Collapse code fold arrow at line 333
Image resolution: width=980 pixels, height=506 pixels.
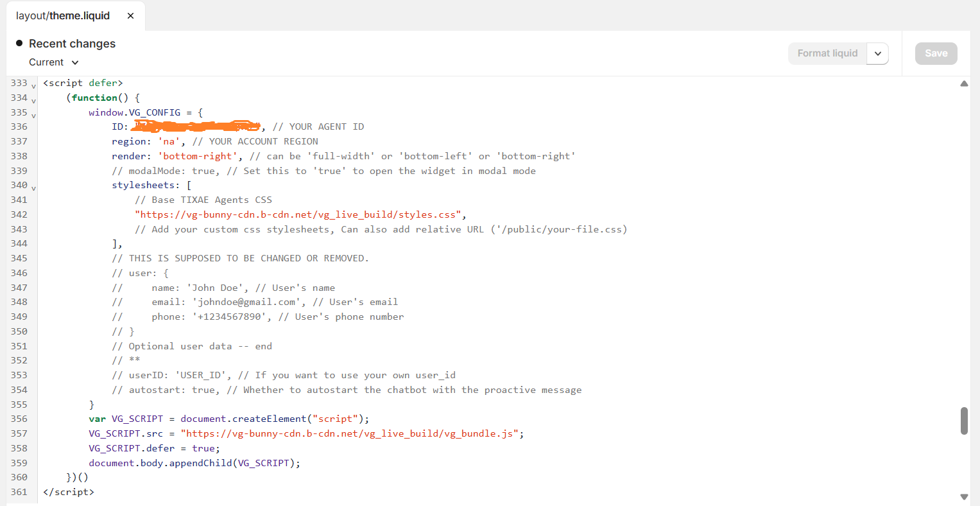tap(33, 86)
